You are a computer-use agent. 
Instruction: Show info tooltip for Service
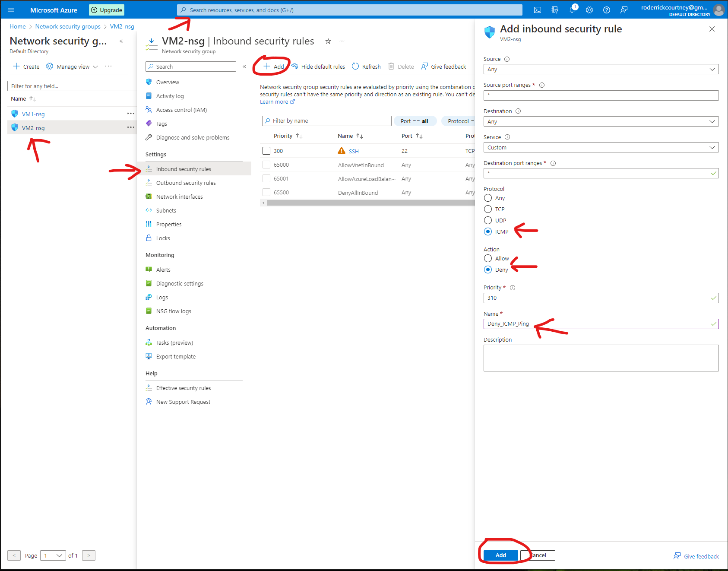tap(507, 137)
